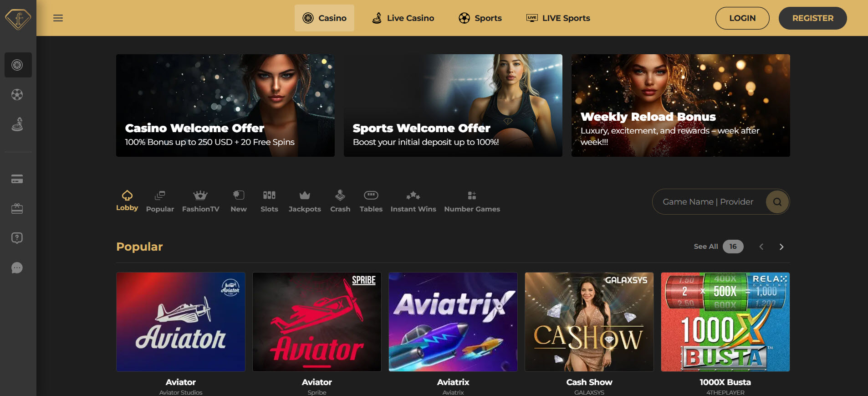This screenshot has height=396, width=868.
Task: Select the Tables category
Action: click(371, 202)
